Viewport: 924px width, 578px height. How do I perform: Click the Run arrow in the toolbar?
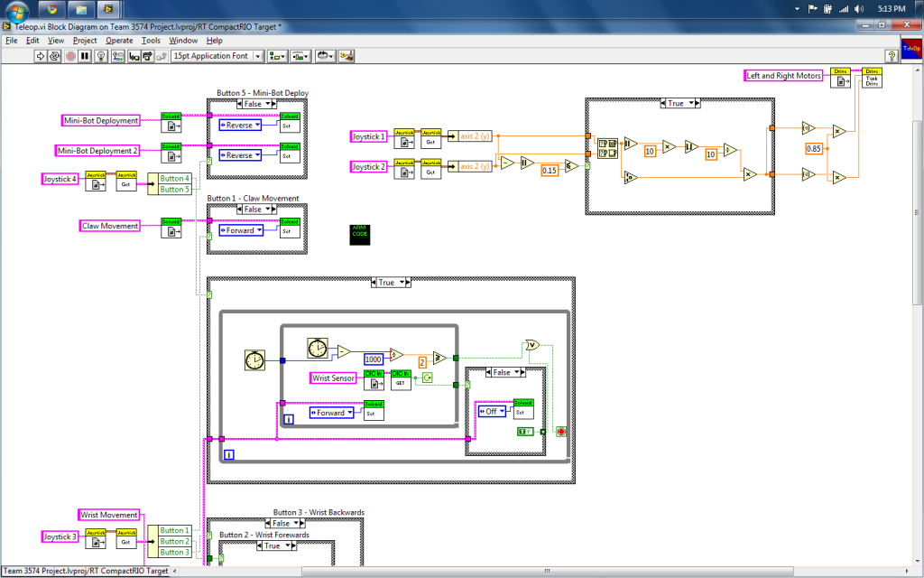41,56
